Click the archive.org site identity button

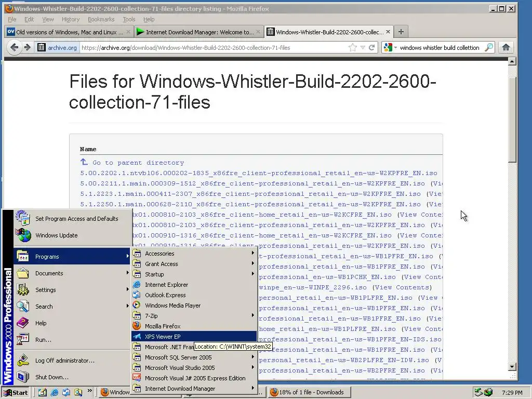pos(57,47)
